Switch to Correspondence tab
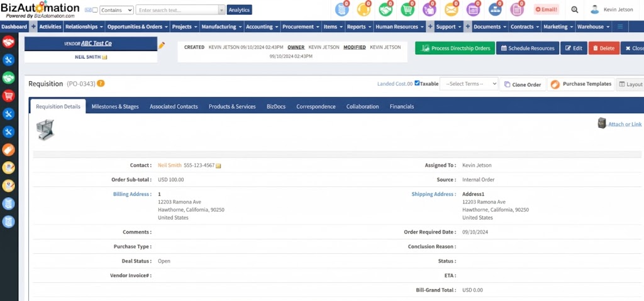Screen dimensions: 644x301 (316, 106)
